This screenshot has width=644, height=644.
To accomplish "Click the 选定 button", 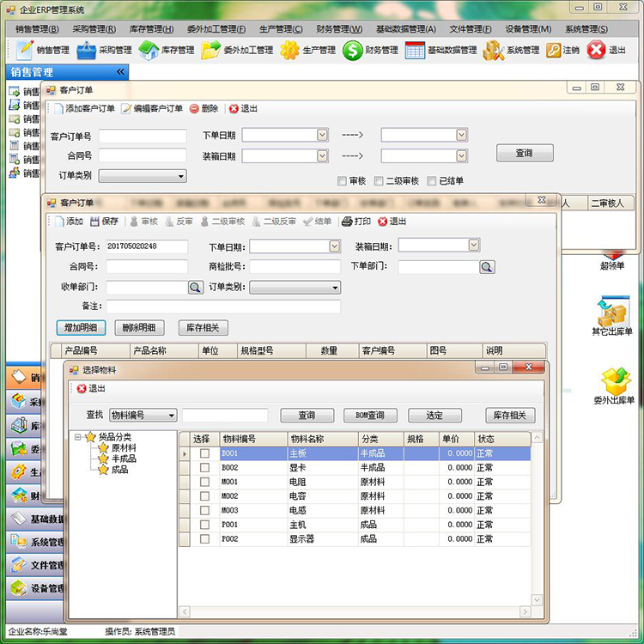I will point(434,416).
